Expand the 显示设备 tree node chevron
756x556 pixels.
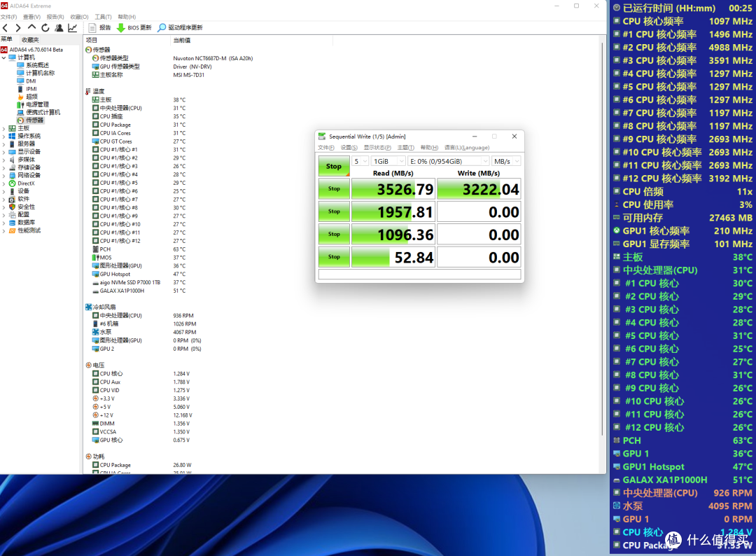point(4,151)
